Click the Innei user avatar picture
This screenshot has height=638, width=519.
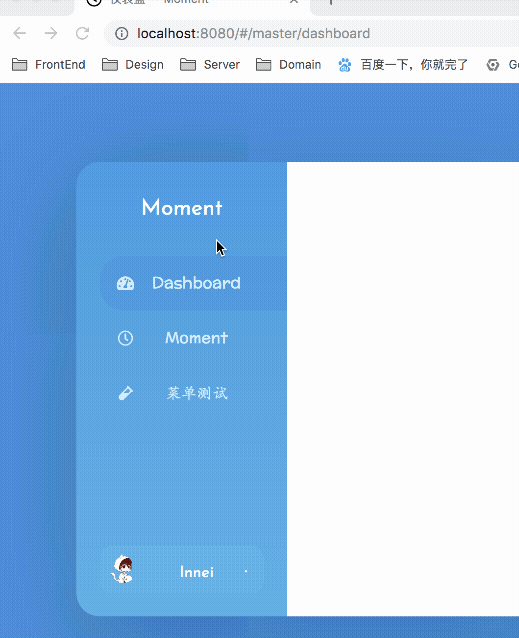(x=122, y=570)
